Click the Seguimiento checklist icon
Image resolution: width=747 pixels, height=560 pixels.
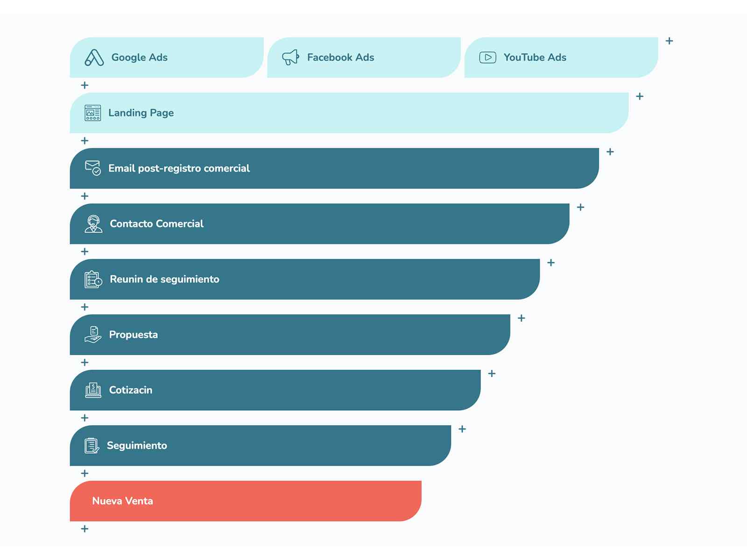[x=92, y=446]
